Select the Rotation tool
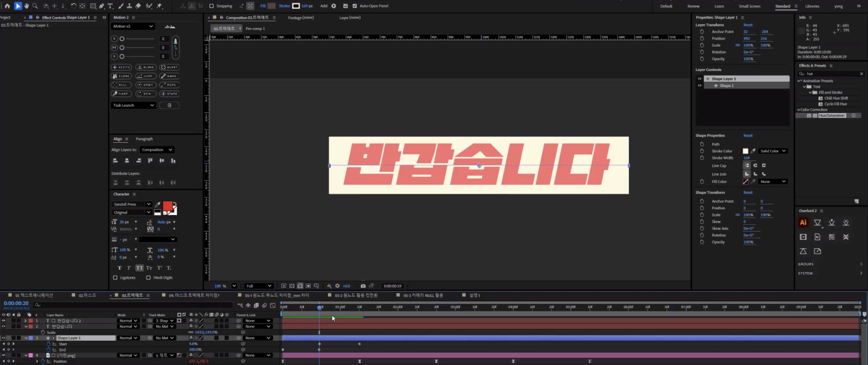This screenshot has width=868, height=365. coord(73,6)
